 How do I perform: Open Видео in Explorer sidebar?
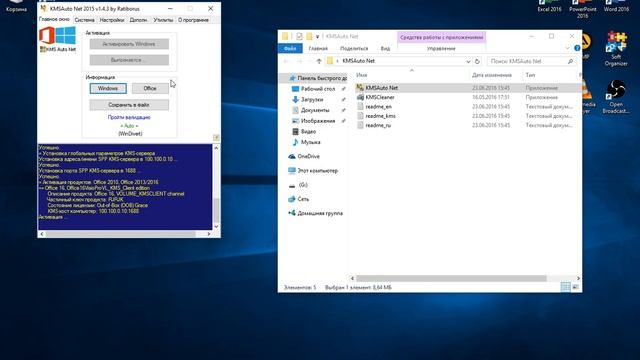308,131
